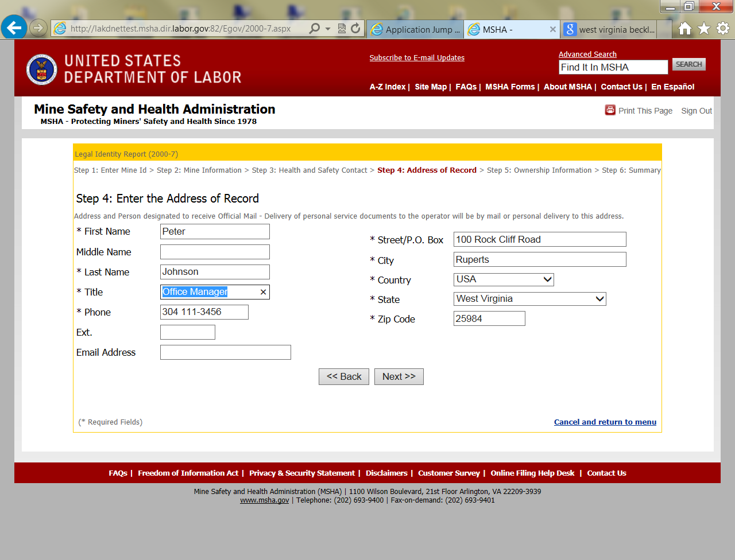Open the www.msha.gov footer link

click(x=265, y=500)
